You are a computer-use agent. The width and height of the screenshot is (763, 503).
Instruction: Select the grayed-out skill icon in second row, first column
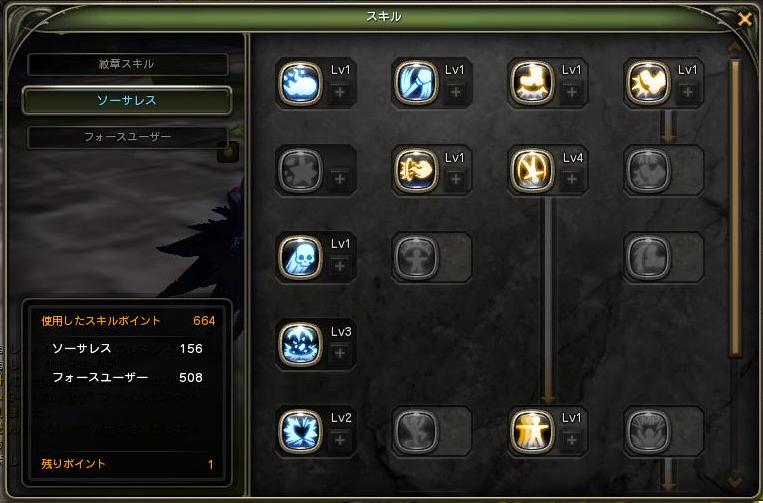point(300,170)
